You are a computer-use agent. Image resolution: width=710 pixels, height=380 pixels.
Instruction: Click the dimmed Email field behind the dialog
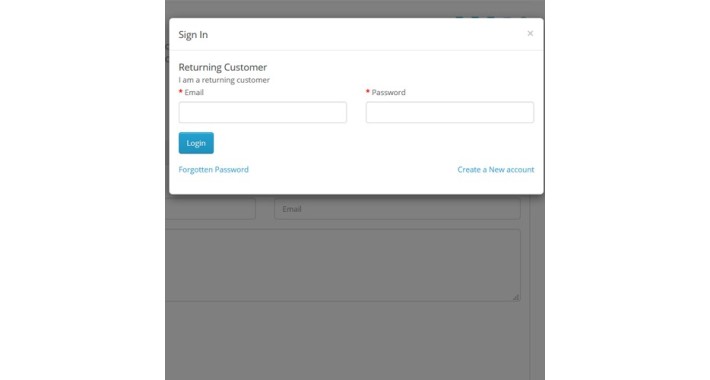point(397,209)
